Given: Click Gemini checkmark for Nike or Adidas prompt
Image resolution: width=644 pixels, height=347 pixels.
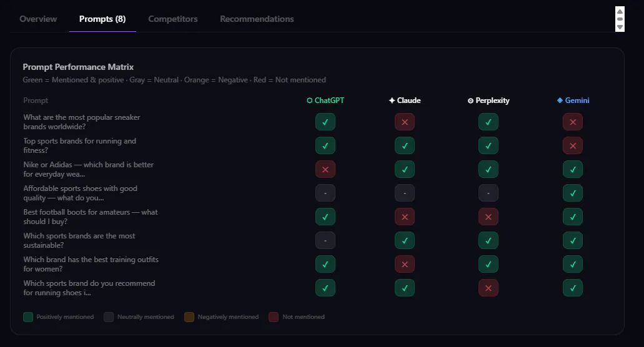Looking at the screenshot, I should [573, 169].
